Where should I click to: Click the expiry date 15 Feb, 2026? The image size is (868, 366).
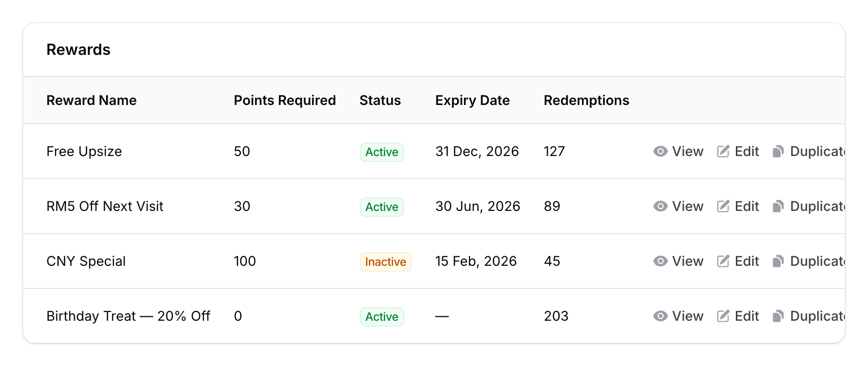tap(476, 261)
